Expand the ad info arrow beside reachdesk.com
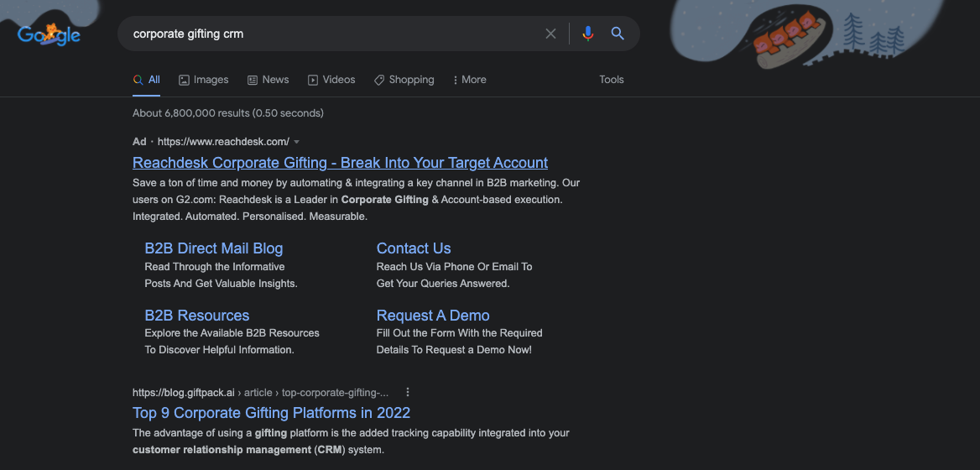This screenshot has height=470, width=980. [297, 142]
